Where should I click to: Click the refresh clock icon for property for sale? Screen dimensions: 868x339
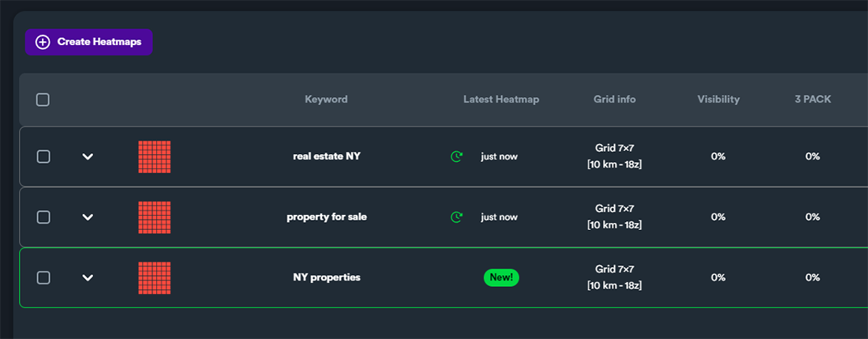[x=457, y=217]
